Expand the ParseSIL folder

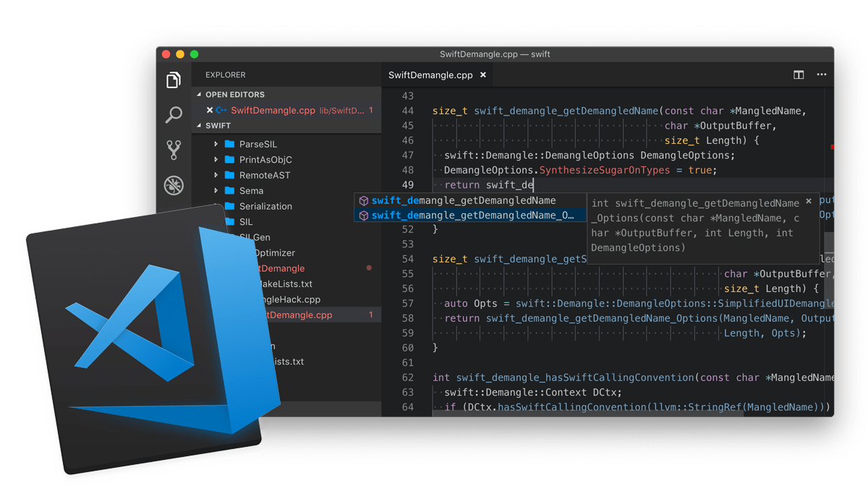point(216,144)
